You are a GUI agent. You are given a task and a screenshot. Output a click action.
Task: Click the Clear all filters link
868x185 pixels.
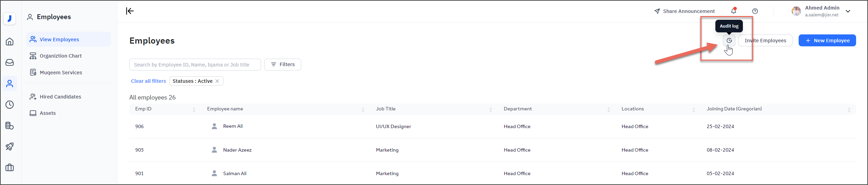[x=149, y=81]
